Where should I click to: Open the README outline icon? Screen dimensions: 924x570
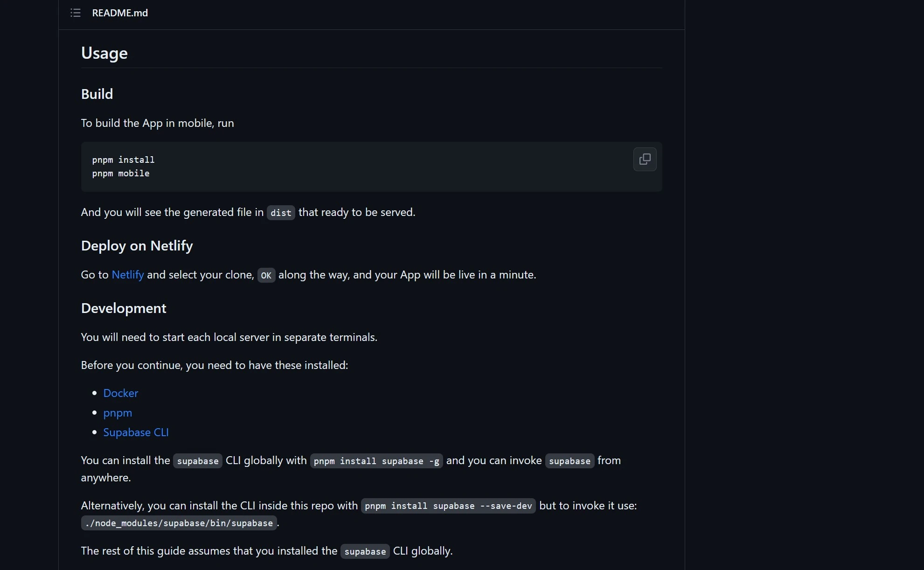(76, 13)
